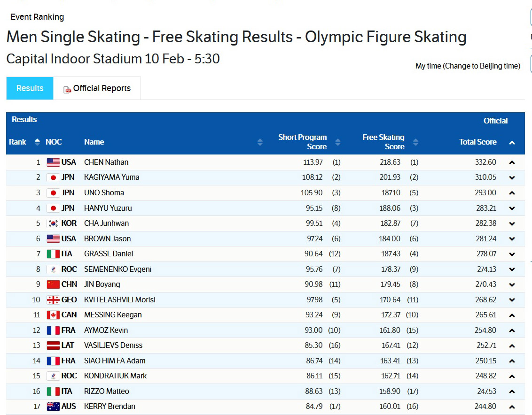The width and height of the screenshot is (532, 415).
Task: Toggle Total Score header sort chevron
Action: (x=512, y=143)
